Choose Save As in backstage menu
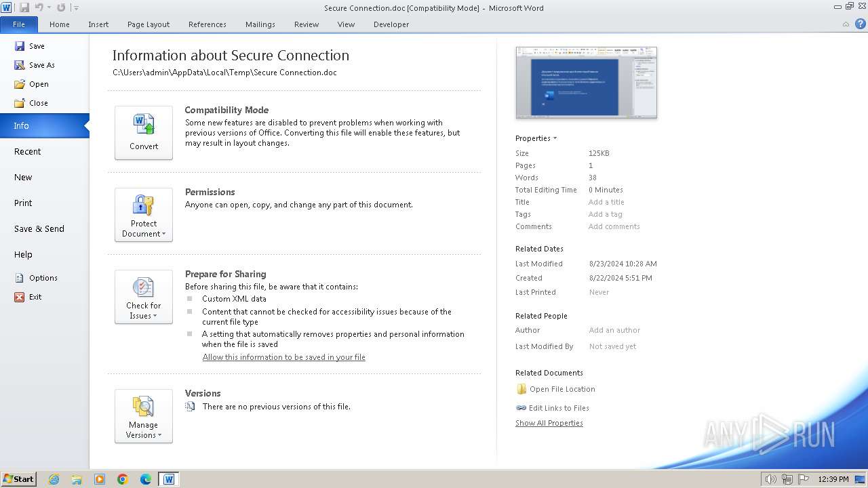The width and height of the screenshot is (868, 488). coord(35,65)
